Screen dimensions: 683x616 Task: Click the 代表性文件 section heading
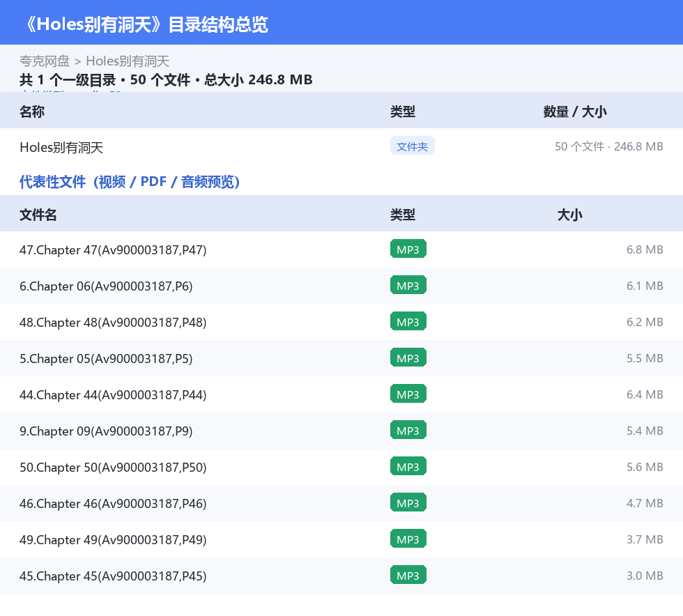[130, 182]
